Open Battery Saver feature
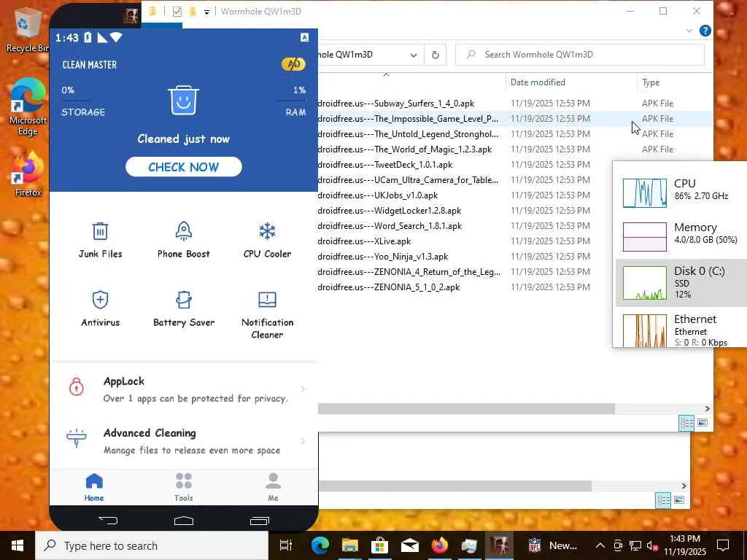 tap(184, 308)
